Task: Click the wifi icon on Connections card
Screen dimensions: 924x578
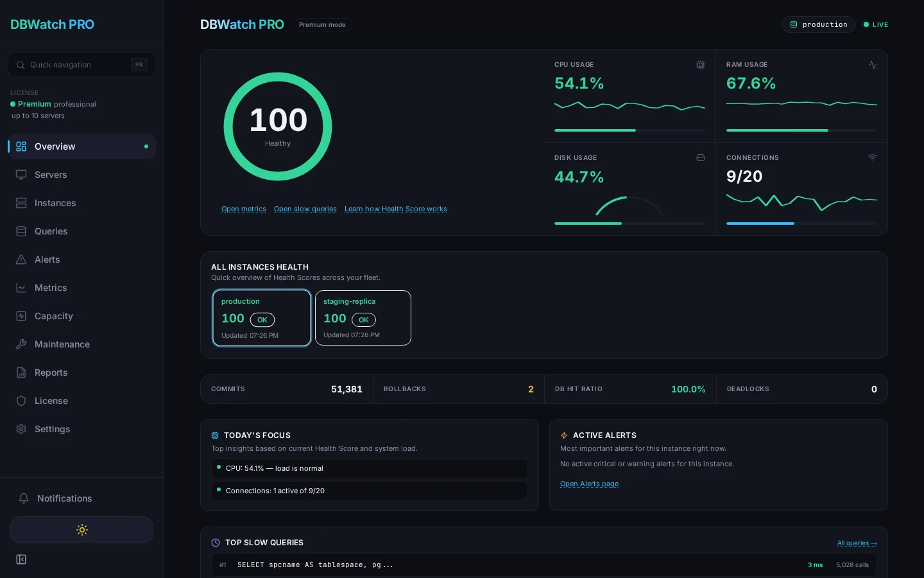Action: (872, 157)
